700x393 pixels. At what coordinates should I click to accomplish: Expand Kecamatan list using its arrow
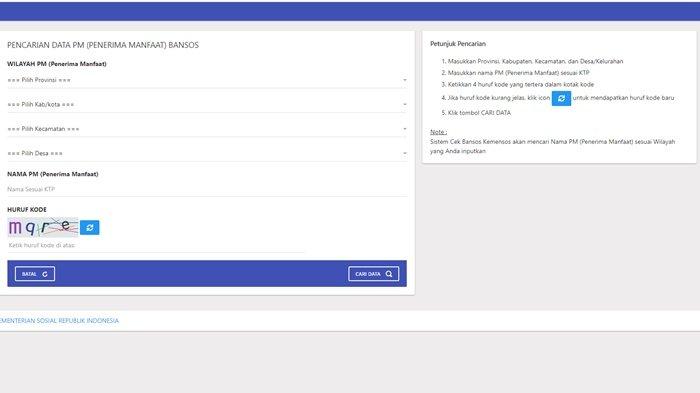tap(404, 129)
